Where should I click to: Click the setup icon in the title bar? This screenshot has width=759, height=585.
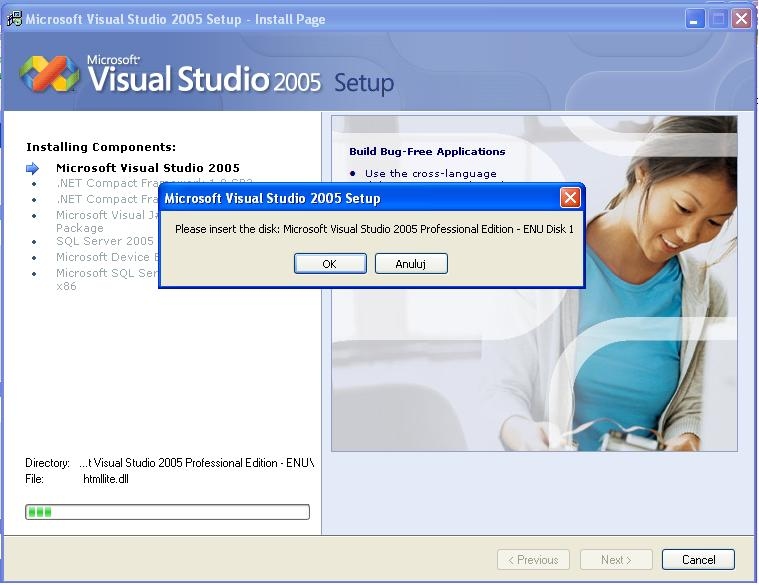[x=14, y=19]
